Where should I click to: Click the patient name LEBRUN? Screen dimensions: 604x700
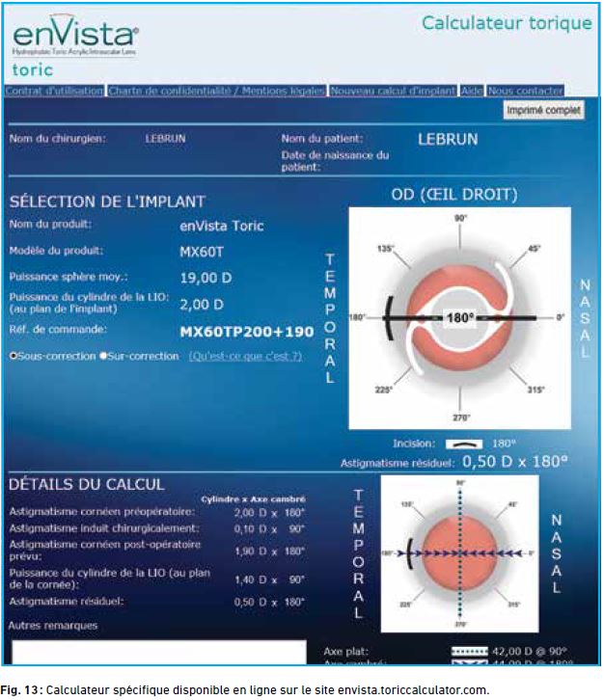pos(448,139)
